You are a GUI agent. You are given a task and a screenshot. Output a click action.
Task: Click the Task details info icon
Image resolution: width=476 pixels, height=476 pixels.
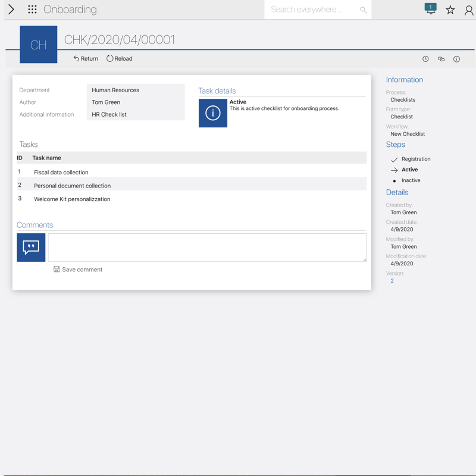click(212, 113)
